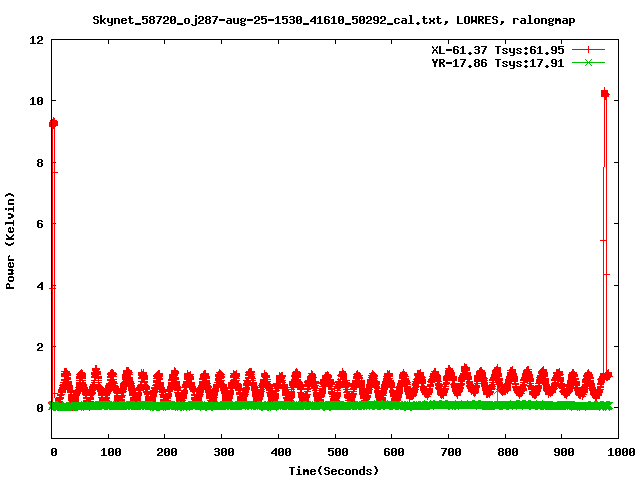This screenshot has height=480, width=640.
Task: Click the x-axis tick label 300
Action: [x=224, y=452]
